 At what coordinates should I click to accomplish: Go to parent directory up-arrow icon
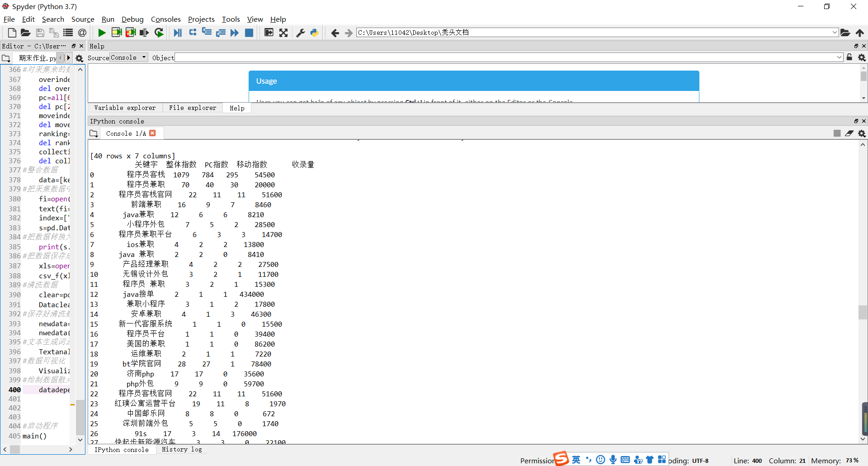click(860, 33)
